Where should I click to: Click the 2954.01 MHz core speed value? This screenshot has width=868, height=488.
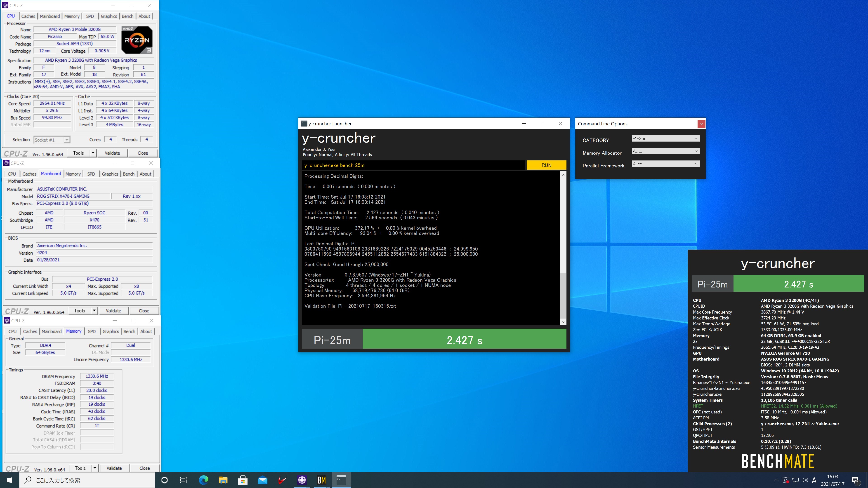coord(52,103)
